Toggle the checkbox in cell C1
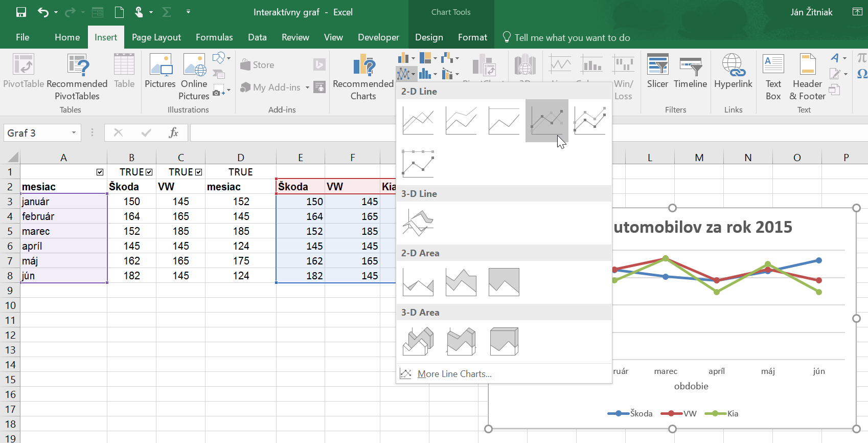This screenshot has height=443, width=868. [199, 172]
